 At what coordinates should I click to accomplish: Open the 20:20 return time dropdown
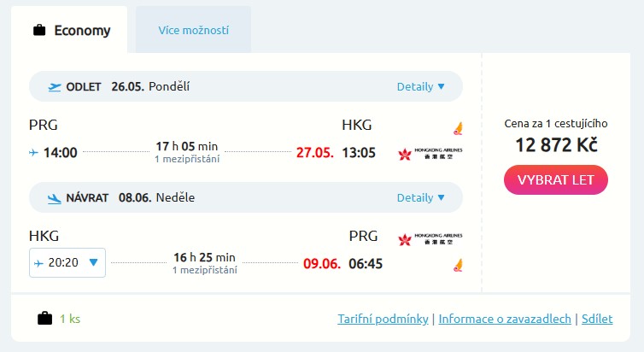(x=67, y=263)
